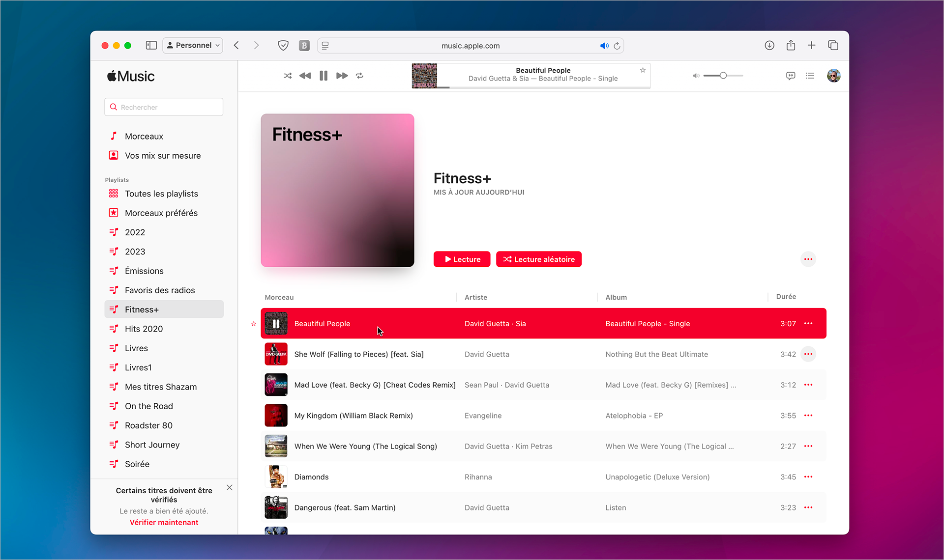Select the Soirée playlist

[x=164, y=464]
